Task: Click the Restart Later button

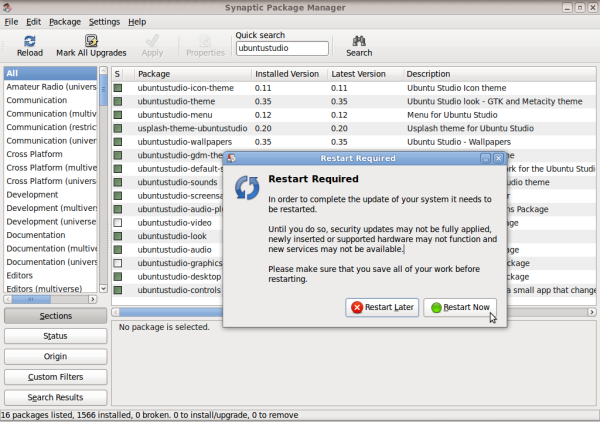Action: 382,307
